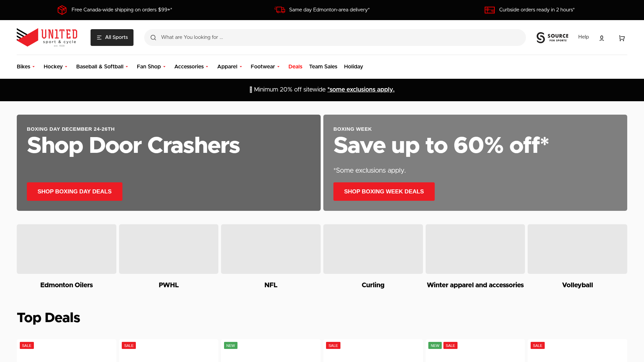Click the Edmonton Oilers label
This screenshot has height=362, width=644.
pyautogui.click(x=66, y=285)
